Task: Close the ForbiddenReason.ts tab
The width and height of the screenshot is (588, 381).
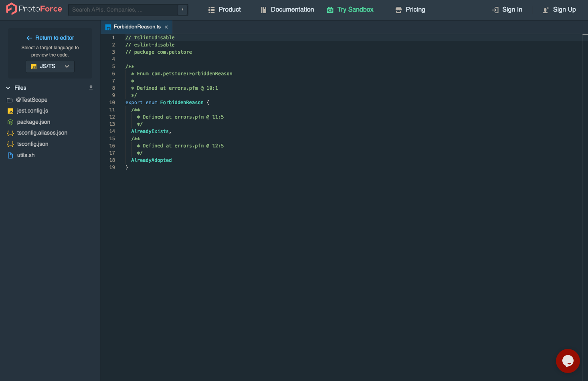Action: click(166, 27)
